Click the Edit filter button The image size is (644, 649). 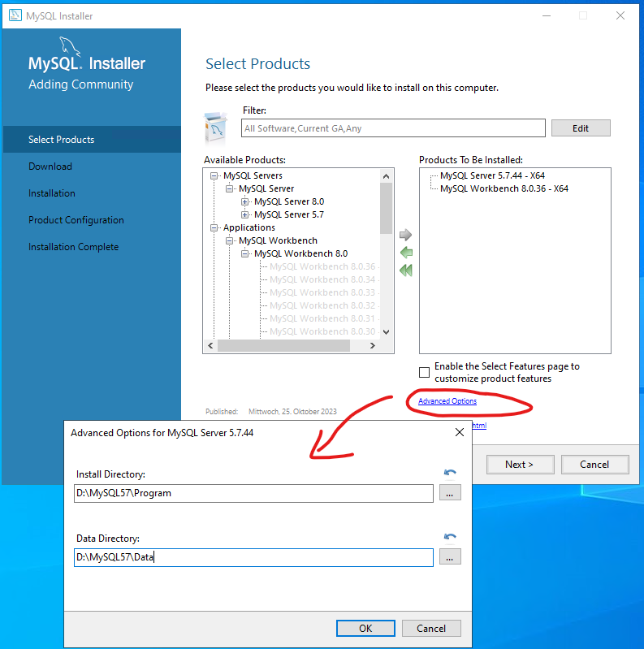[x=581, y=128]
